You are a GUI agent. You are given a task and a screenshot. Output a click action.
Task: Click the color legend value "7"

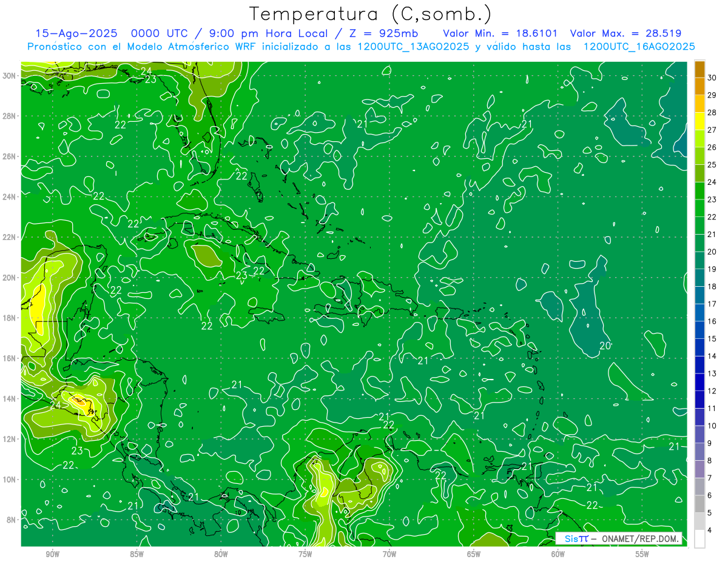pyautogui.click(x=710, y=478)
